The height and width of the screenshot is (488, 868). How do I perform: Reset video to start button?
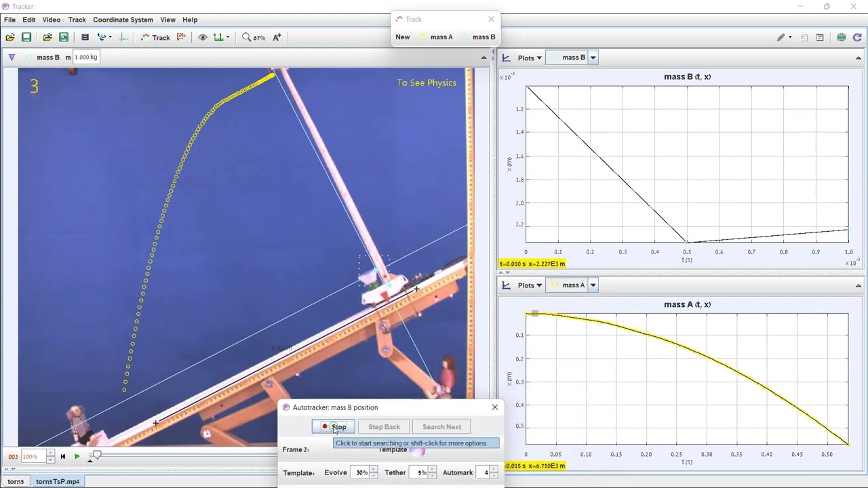pyautogui.click(x=63, y=457)
